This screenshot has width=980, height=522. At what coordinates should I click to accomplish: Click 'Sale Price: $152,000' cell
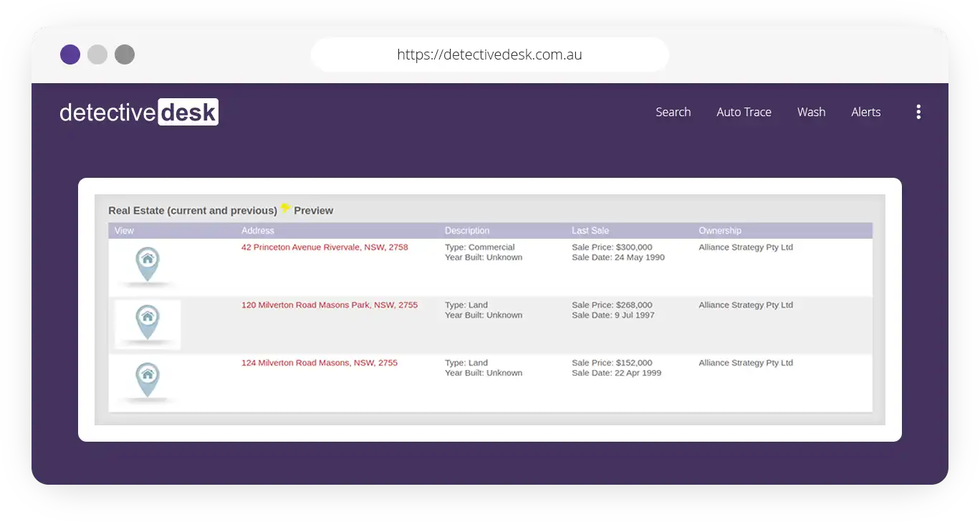click(612, 363)
